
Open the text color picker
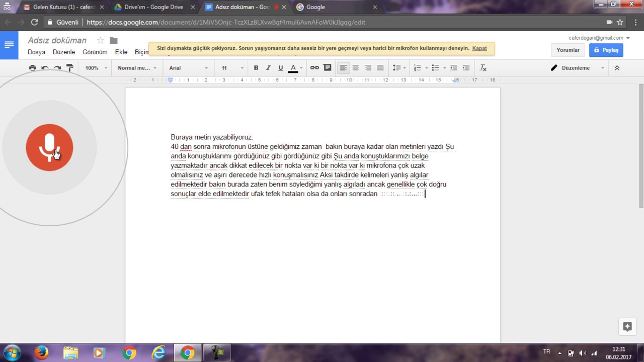coord(293,68)
